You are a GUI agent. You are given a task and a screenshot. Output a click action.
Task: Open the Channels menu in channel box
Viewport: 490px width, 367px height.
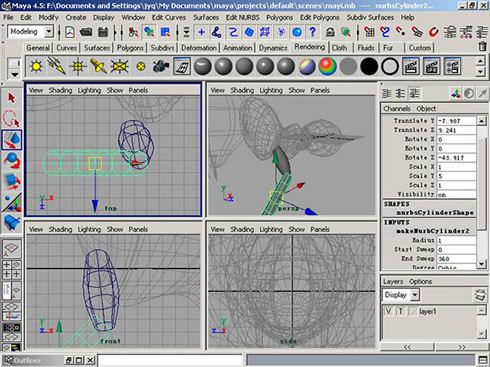(397, 109)
